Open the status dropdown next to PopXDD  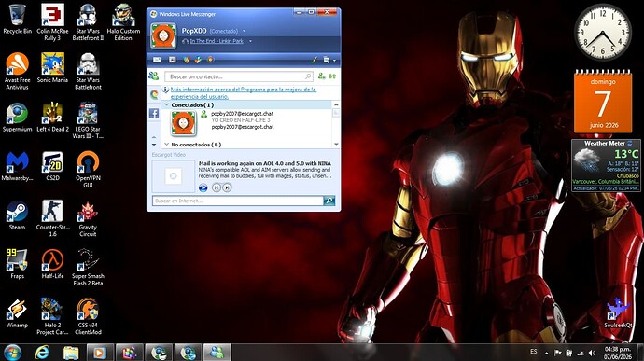[x=244, y=31]
